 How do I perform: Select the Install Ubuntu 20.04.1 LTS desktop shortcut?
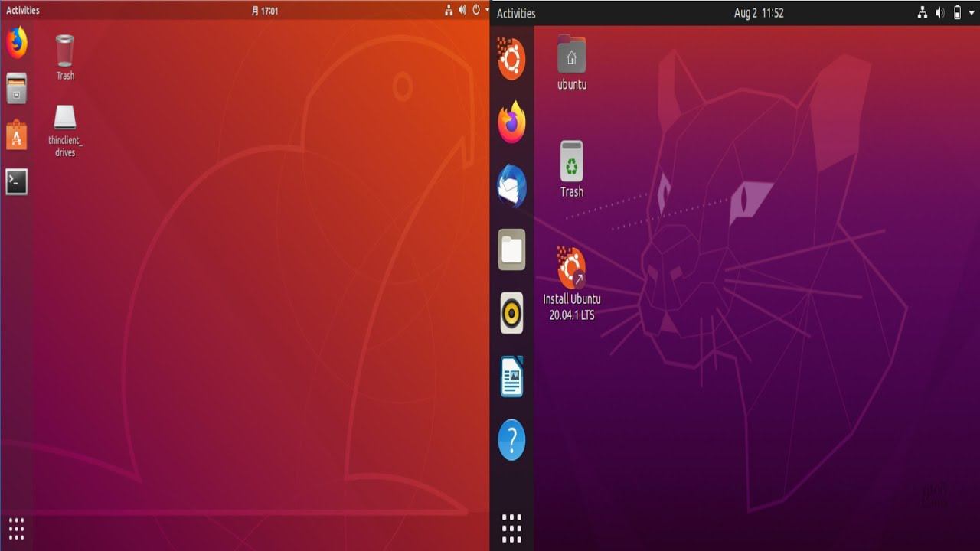[x=572, y=284]
